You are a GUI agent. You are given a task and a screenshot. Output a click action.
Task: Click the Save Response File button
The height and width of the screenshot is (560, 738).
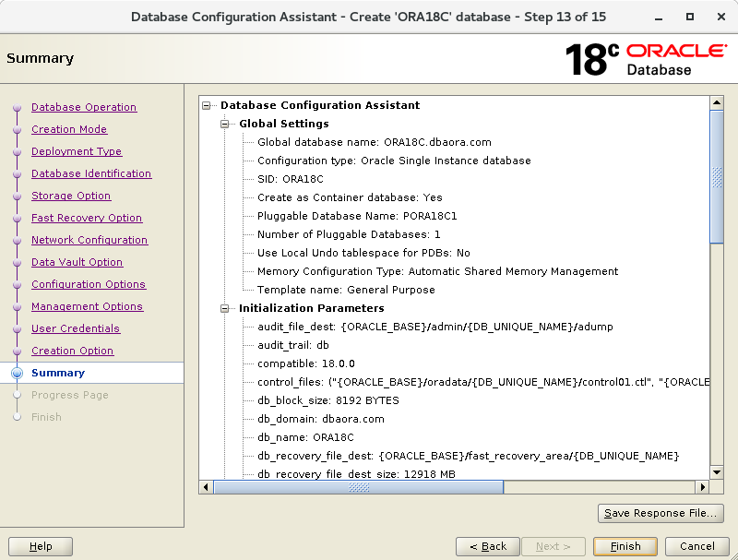click(x=661, y=513)
